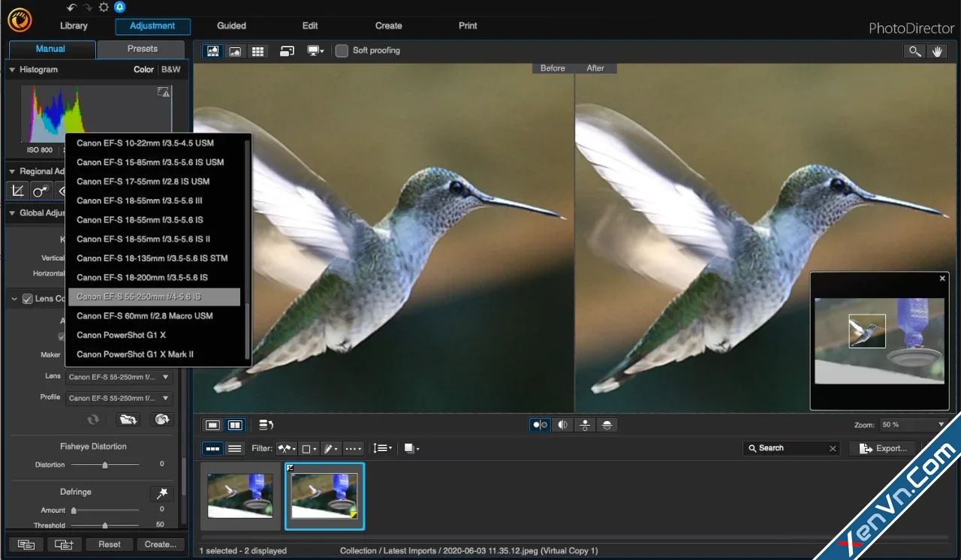Select top/bottom compare mode

click(585, 425)
